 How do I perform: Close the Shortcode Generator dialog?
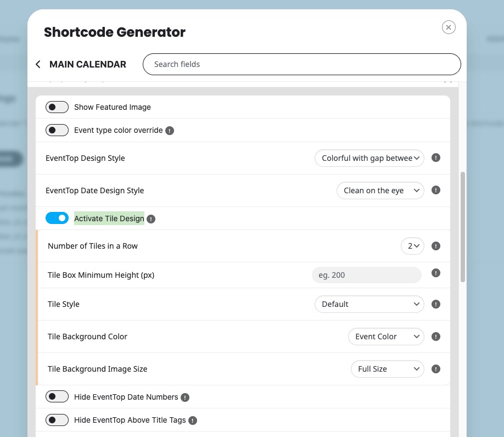click(x=449, y=27)
